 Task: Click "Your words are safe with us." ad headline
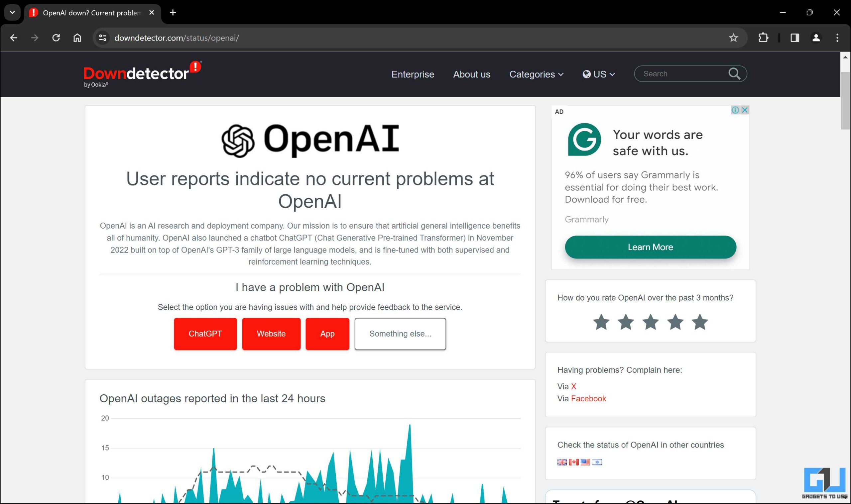[x=657, y=143]
